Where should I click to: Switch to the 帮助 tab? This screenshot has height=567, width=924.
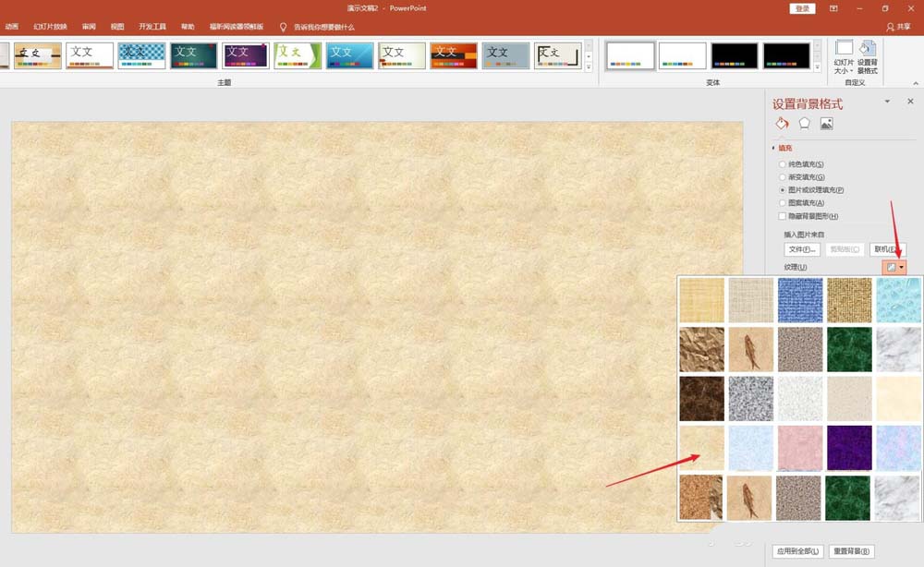188,27
